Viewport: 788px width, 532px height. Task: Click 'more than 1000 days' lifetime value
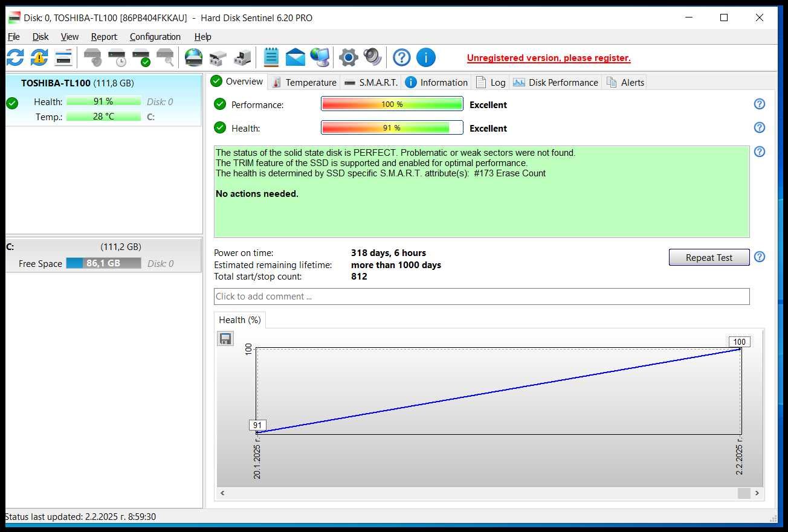[x=396, y=265]
